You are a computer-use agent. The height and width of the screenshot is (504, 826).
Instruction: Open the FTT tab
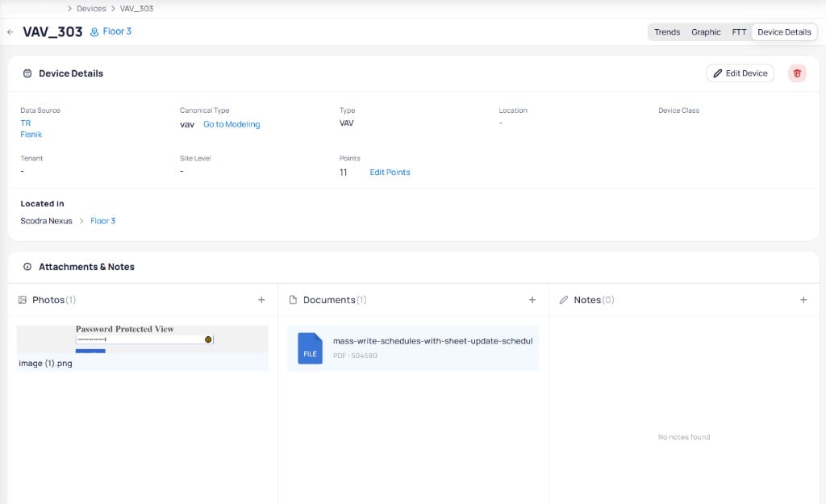[x=739, y=32]
